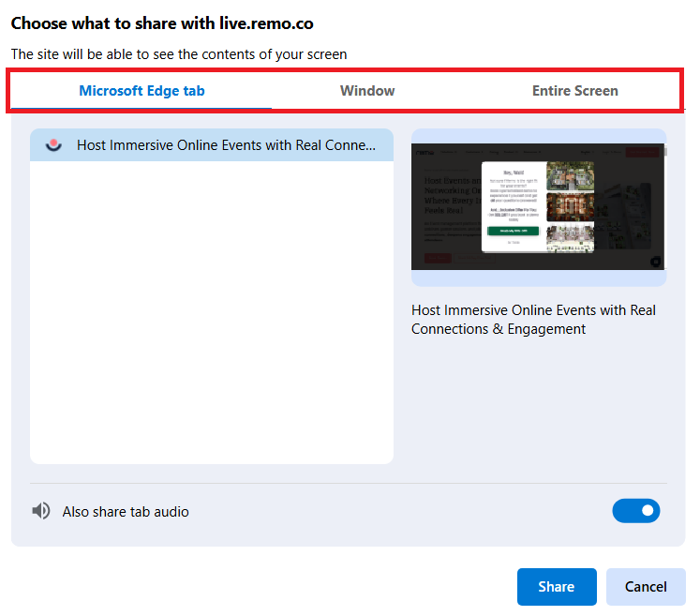The width and height of the screenshot is (700, 616).
Task: Select the Host Immersive Online Events tab entry
Action: 212,145
